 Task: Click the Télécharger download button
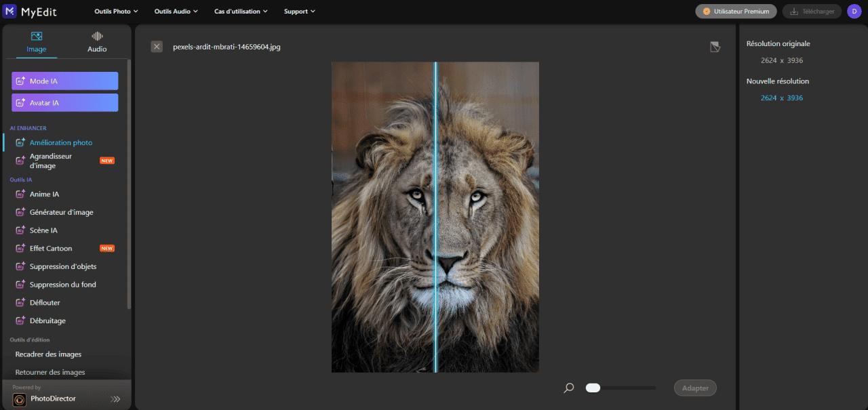click(812, 12)
